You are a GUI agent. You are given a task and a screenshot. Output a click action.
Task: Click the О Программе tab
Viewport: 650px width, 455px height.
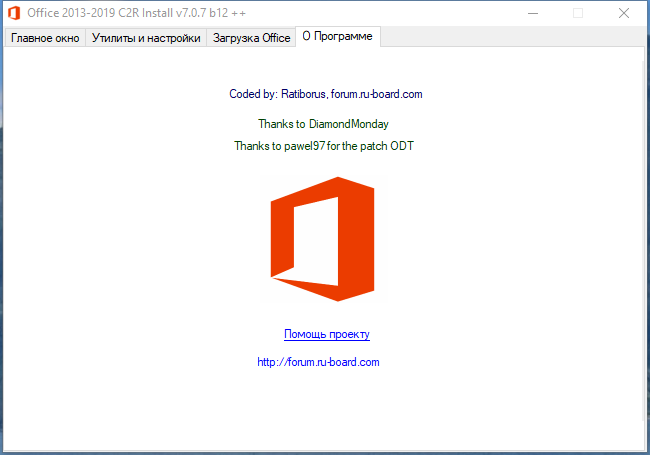point(337,36)
